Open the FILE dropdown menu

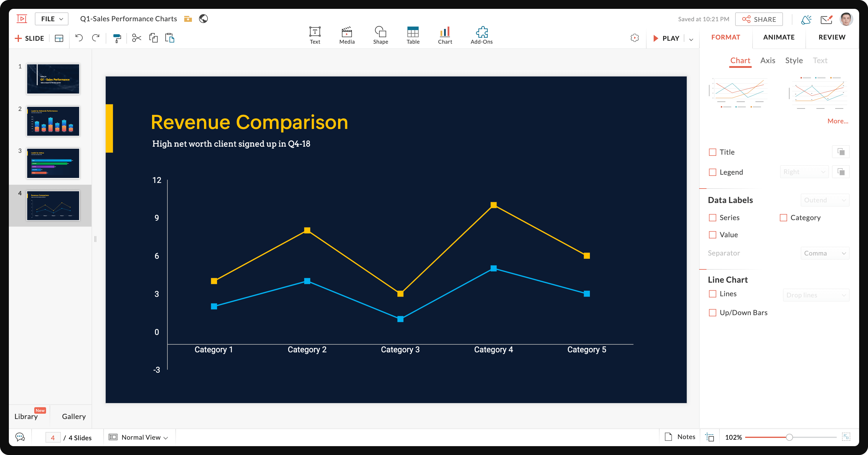[52, 19]
